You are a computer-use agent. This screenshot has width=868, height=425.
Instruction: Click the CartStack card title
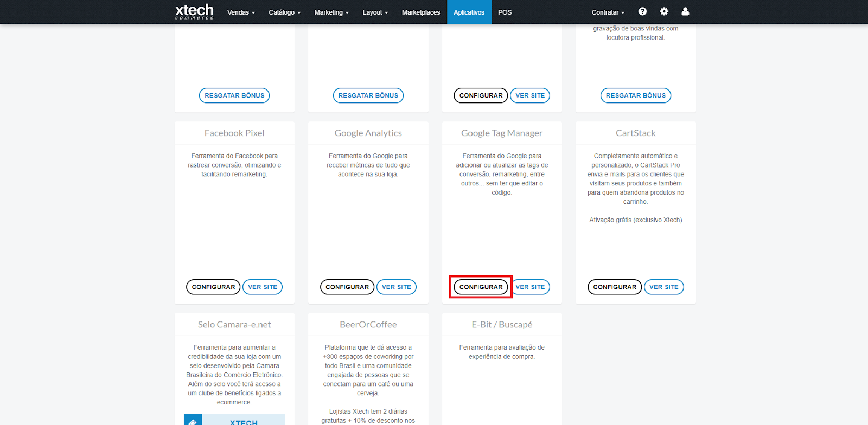(636, 133)
